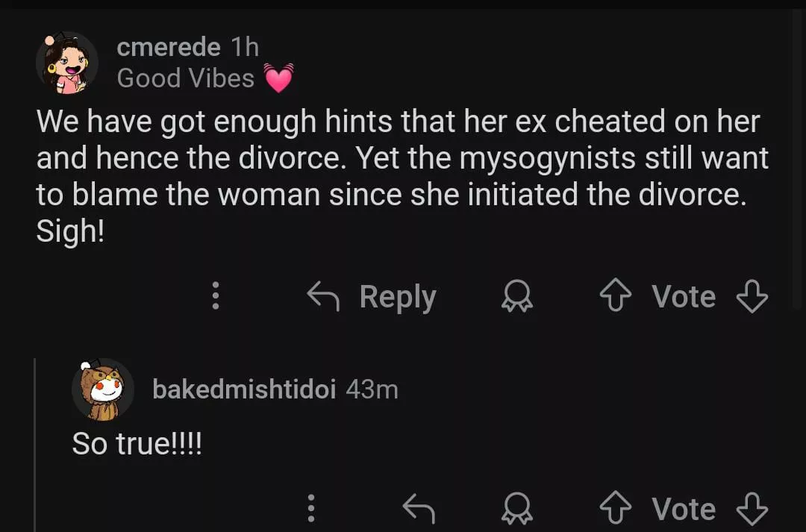Click the pink heart flair emoji
Image resolution: width=806 pixels, height=532 pixels.
coord(278,78)
